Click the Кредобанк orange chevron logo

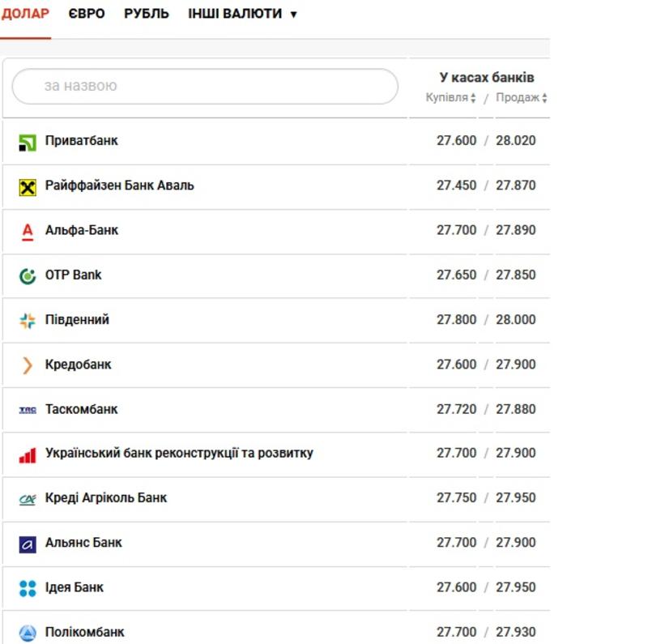(28, 365)
